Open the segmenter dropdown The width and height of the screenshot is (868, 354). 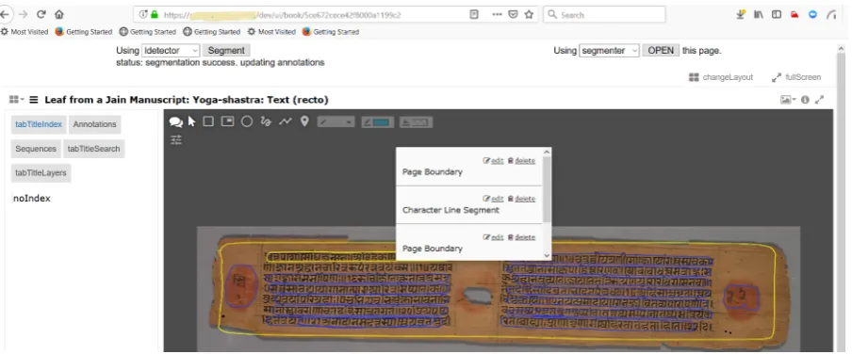610,50
